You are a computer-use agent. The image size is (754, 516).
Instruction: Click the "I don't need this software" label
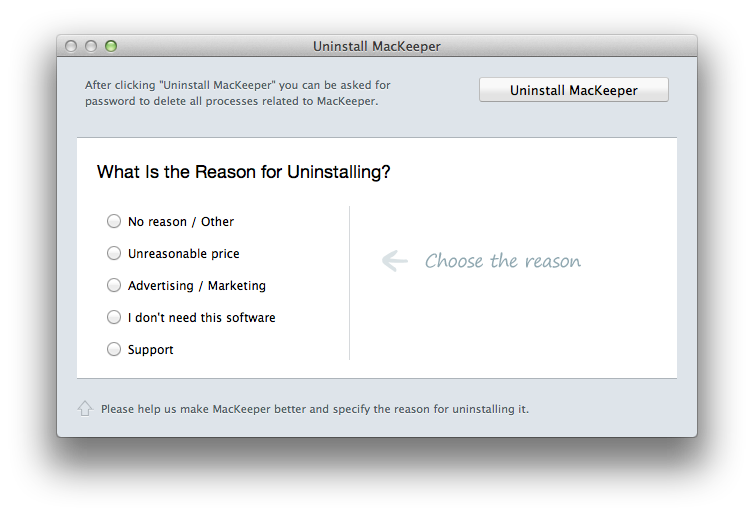pos(201,318)
